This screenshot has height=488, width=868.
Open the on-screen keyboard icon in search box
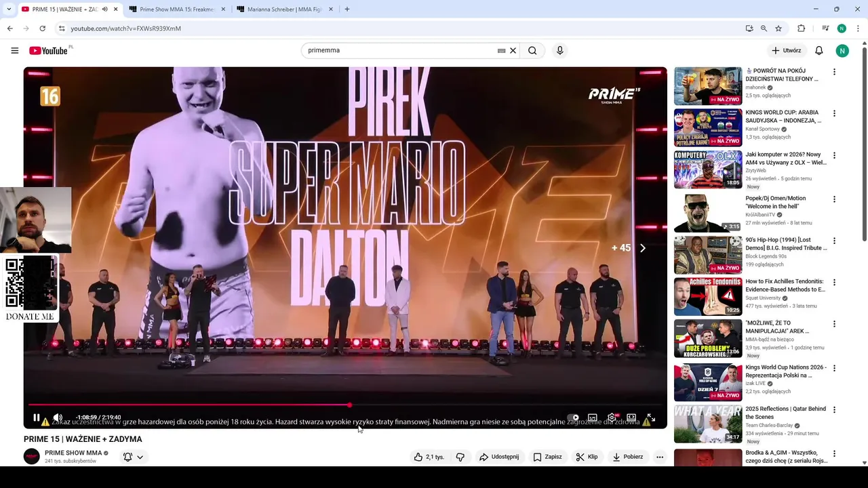click(x=502, y=50)
